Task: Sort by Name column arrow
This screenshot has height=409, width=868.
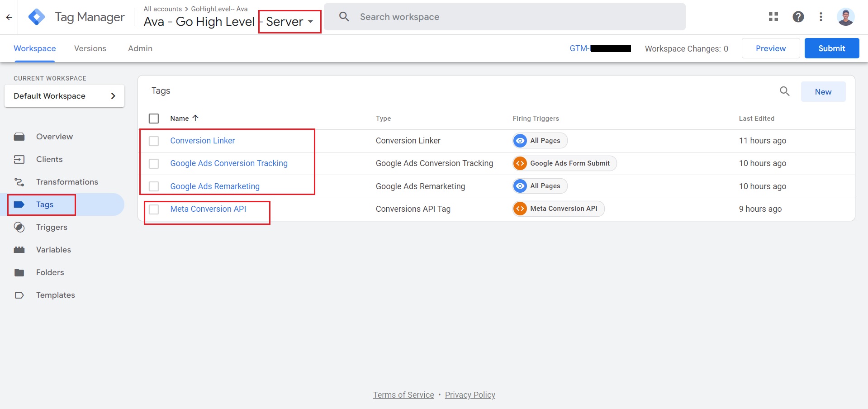Action: pos(195,118)
